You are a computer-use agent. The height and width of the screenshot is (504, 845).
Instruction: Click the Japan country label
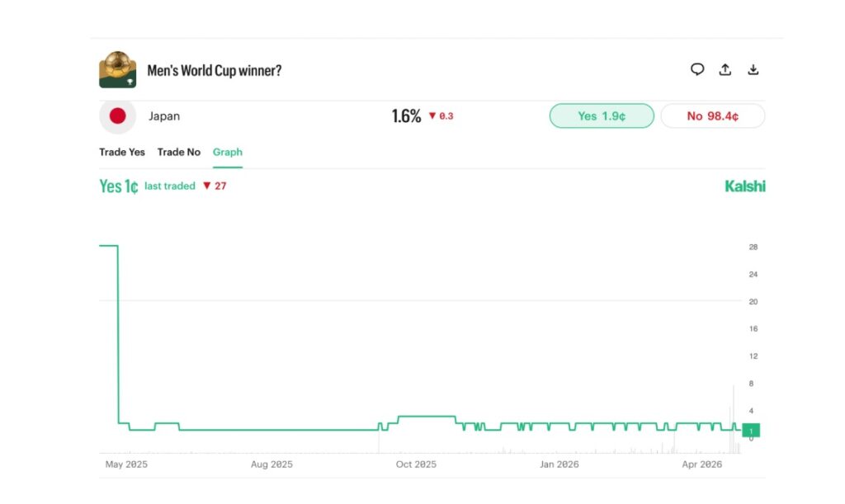[164, 116]
